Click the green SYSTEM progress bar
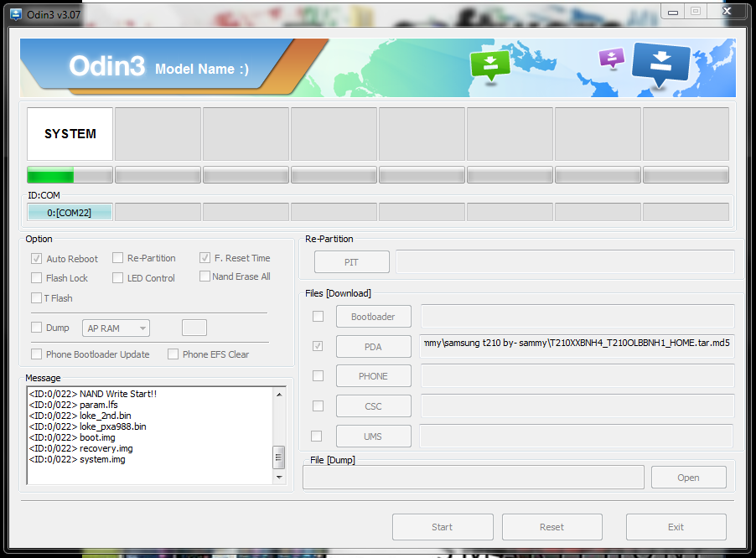Viewport: 756px width, 558px height. coord(70,175)
